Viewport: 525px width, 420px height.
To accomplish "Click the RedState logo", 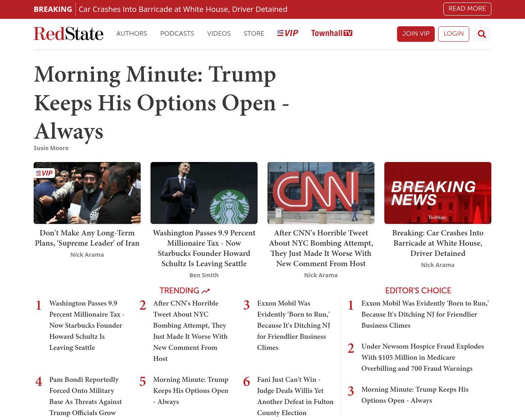I will pos(68,34).
